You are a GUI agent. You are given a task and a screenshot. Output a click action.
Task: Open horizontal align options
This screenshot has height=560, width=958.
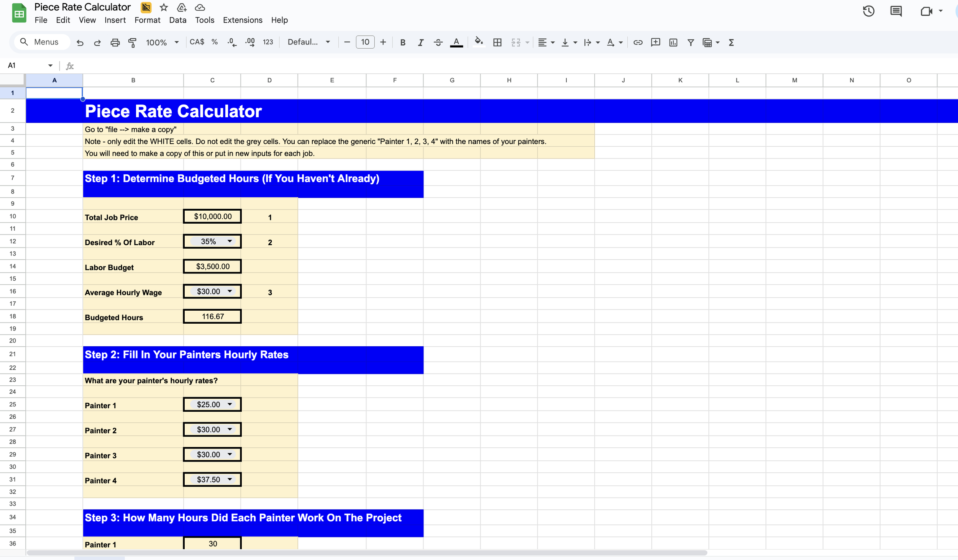[x=546, y=43]
